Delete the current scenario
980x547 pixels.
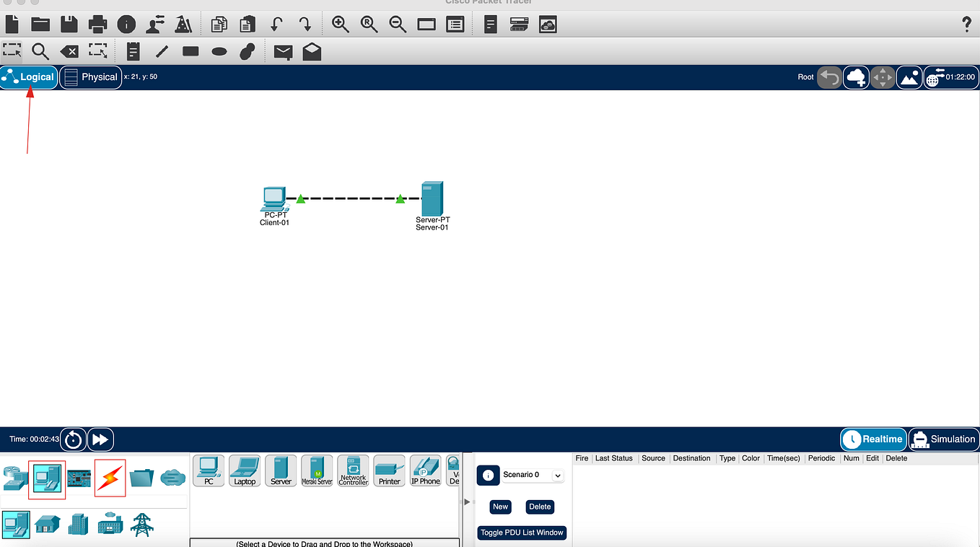pyautogui.click(x=539, y=507)
